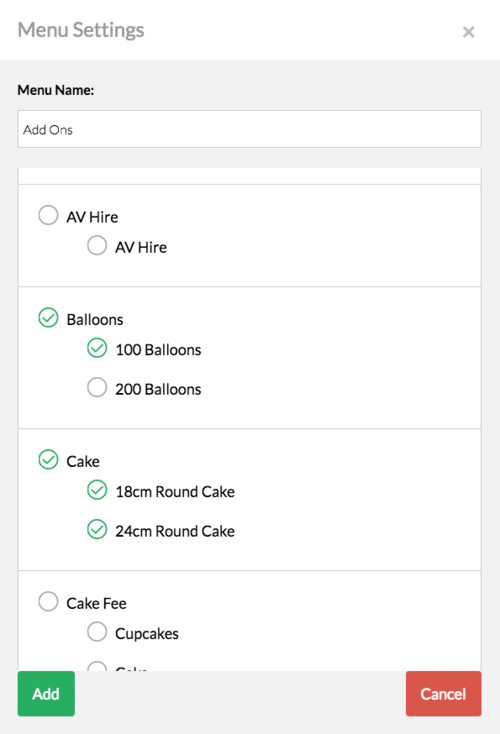Focus the Menu Name input field

250,129
